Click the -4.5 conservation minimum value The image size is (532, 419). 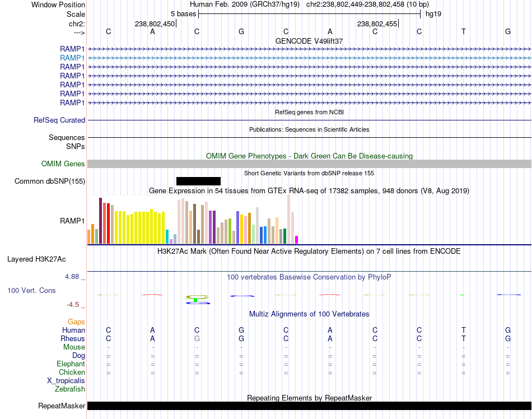coord(73,304)
